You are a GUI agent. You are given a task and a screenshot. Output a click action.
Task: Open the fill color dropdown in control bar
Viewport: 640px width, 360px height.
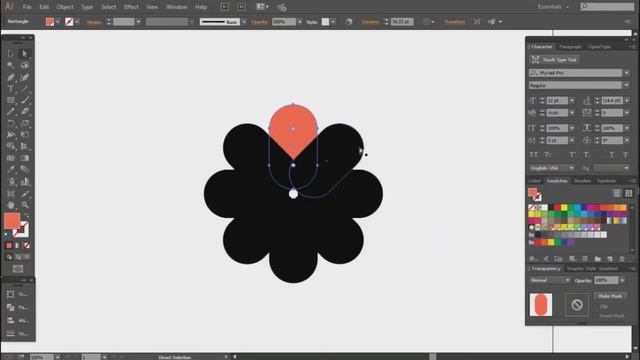(x=58, y=22)
